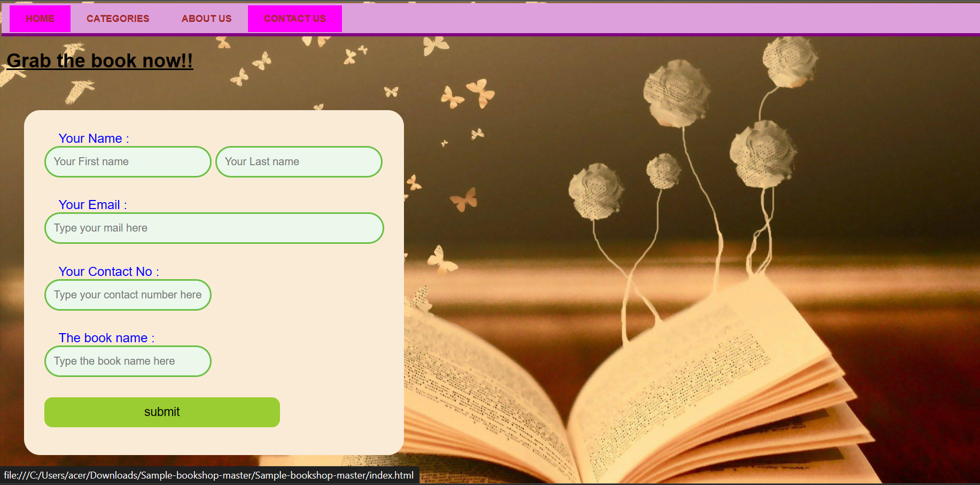Click the 'Your Email :' label text
Image resolution: width=980 pixels, height=485 pixels.
92,205
